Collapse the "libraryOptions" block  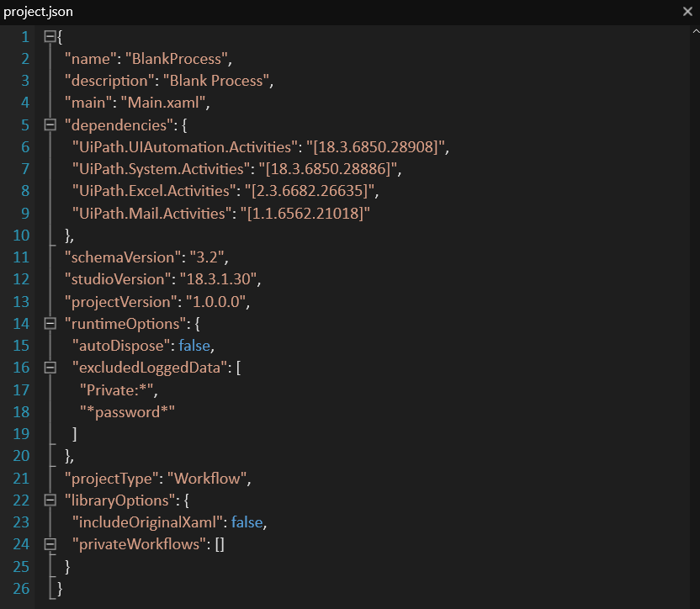click(x=50, y=500)
